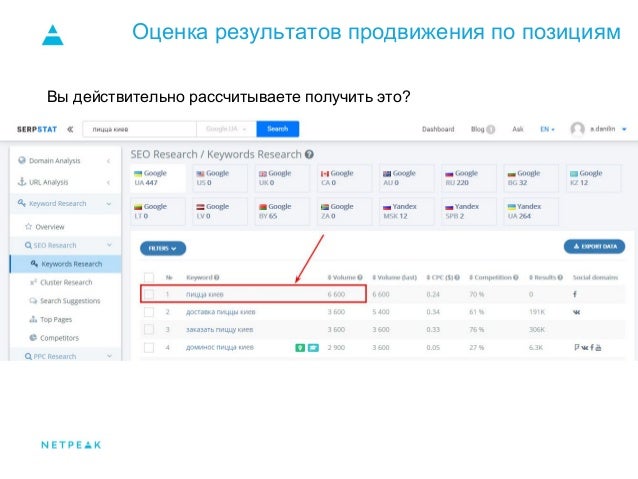
Task: Click help icon beside Competition column header
Action: pyautogui.click(x=516, y=278)
